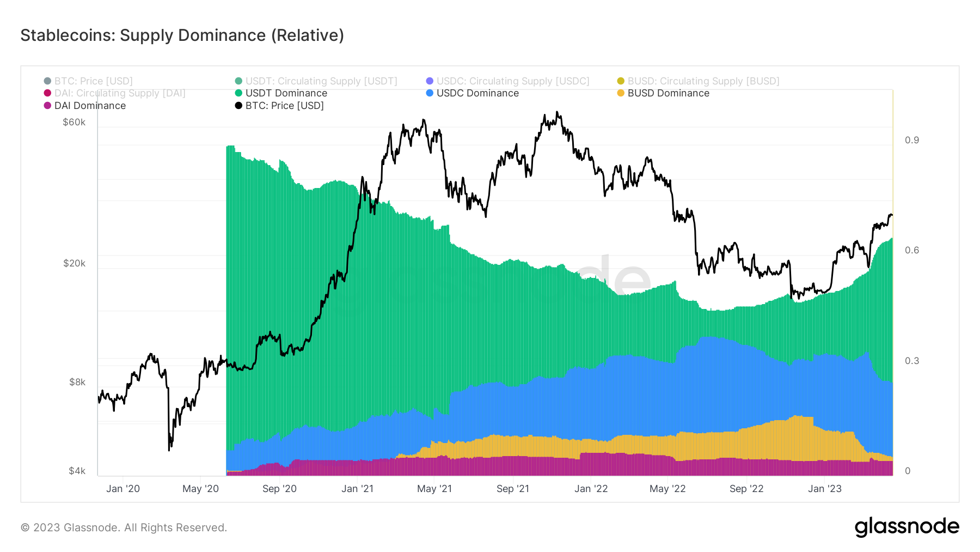Click the glassnode logo
Screen dimensions: 980x552
click(906, 527)
